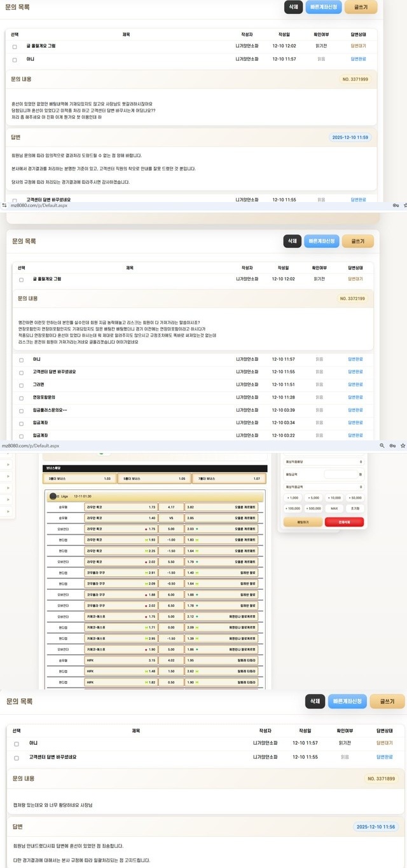Pick home odds 1.73 in first 승무패 row
The height and width of the screenshot is (868, 407).
[121, 507]
